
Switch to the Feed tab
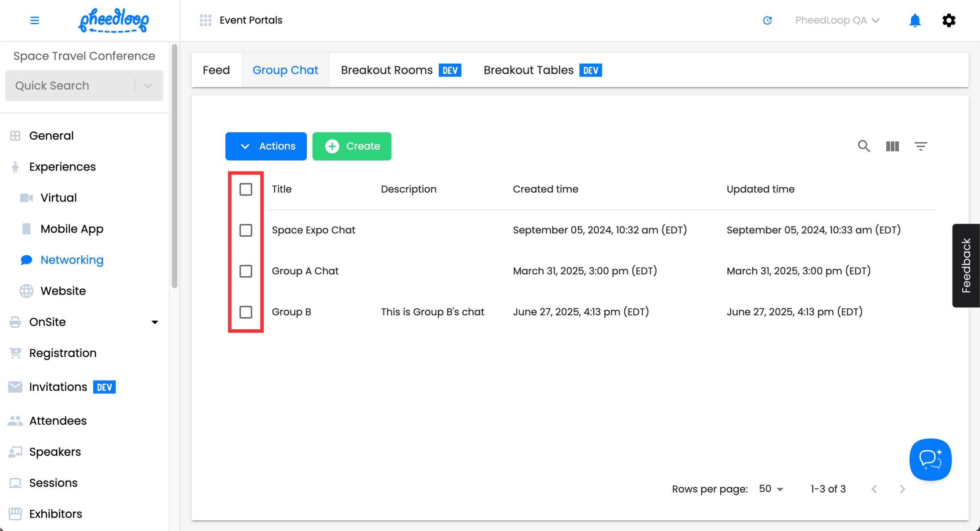(x=216, y=70)
